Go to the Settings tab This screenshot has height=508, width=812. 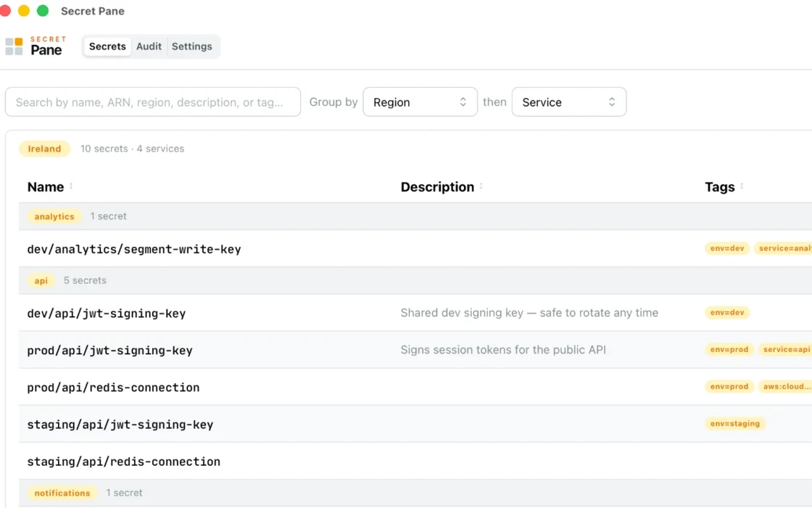pyautogui.click(x=192, y=46)
